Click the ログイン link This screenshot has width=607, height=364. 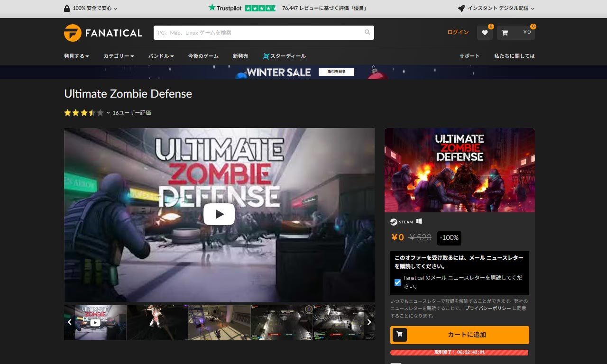[458, 32]
